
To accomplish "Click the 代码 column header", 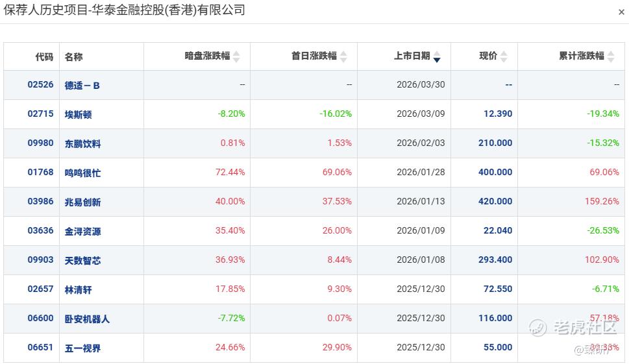I will tap(44, 57).
